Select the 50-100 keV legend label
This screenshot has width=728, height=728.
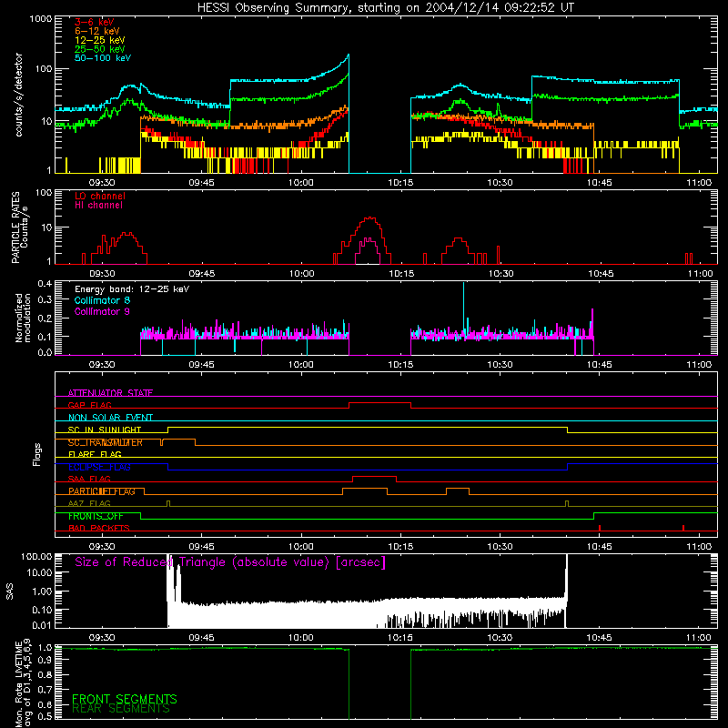tap(103, 58)
